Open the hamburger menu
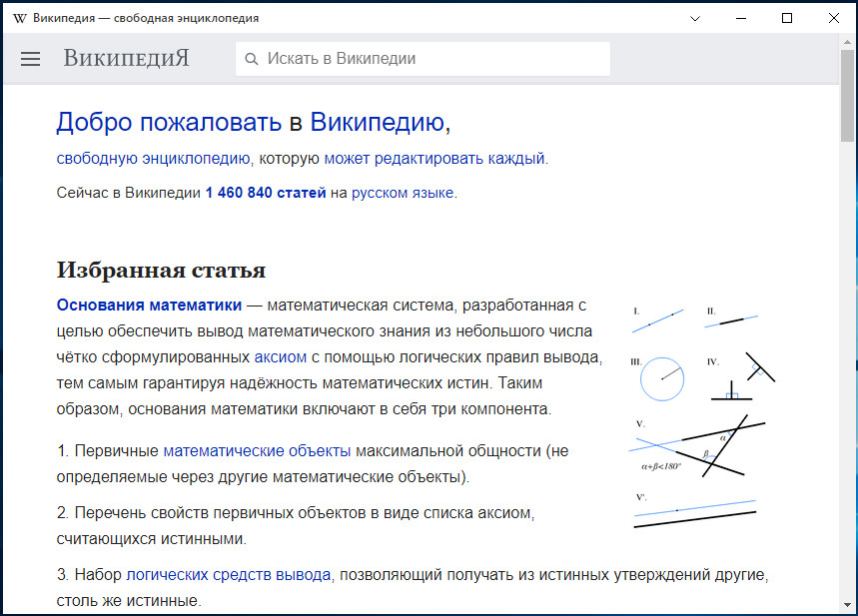 [30, 59]
